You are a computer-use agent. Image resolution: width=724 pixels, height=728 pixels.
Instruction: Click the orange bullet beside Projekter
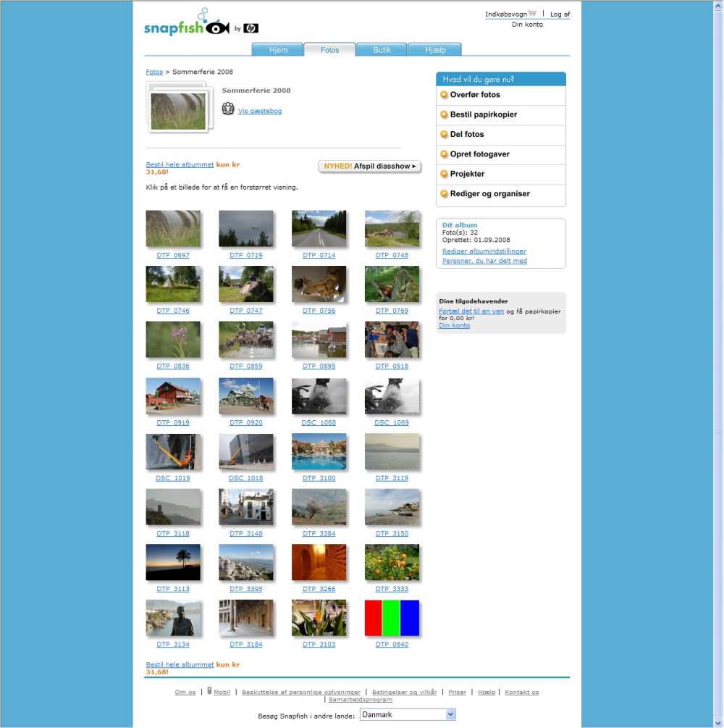tap(444, 174)
